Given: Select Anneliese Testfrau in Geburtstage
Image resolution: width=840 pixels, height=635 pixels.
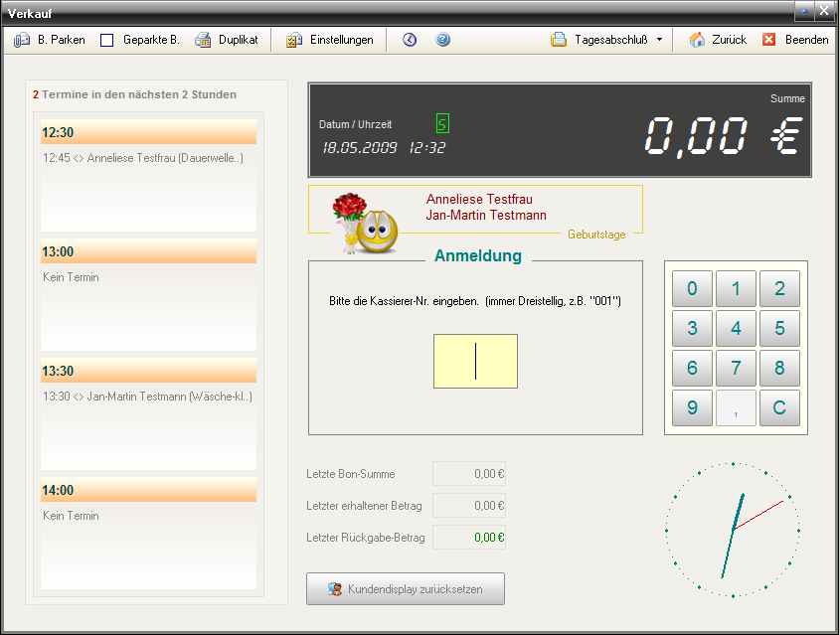Looking at the screenshot, I should click(479, 199).
